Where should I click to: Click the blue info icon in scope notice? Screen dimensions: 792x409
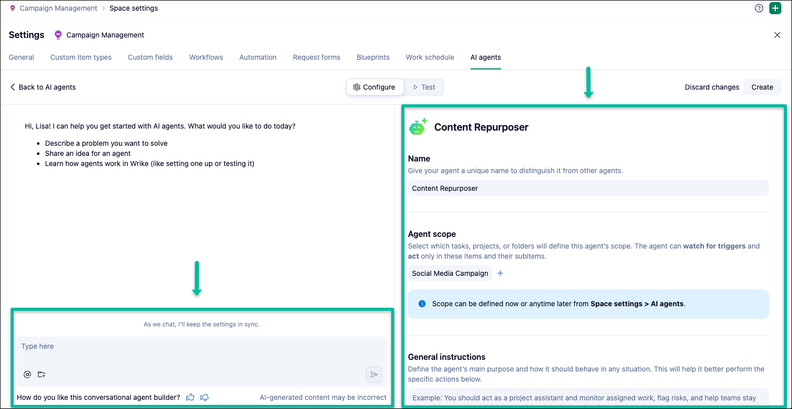pyautogui.click(x=422, y=303)
